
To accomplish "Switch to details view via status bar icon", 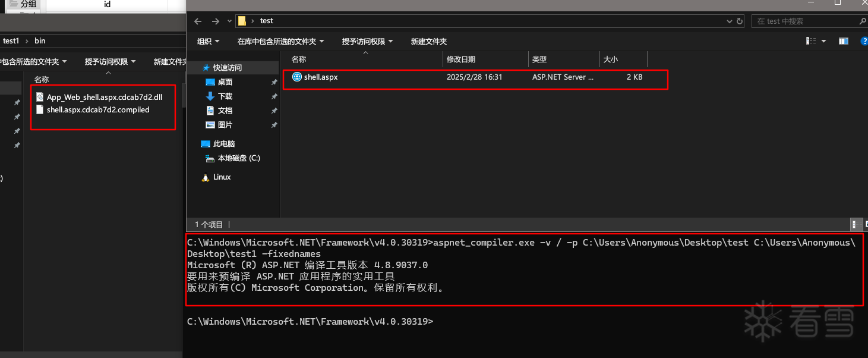I will [855, 224].
